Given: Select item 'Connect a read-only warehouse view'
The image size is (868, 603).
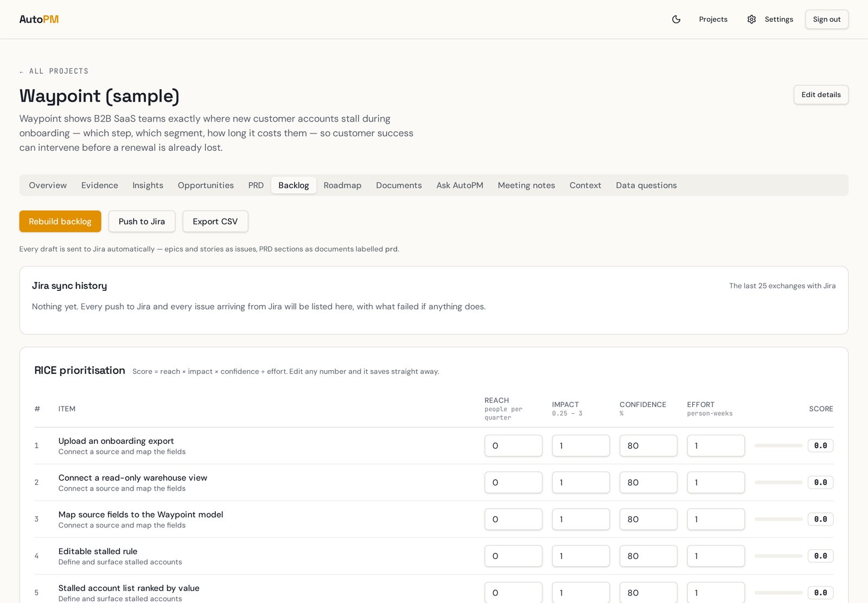Looking at the screenshot, I should click(133, 478).
